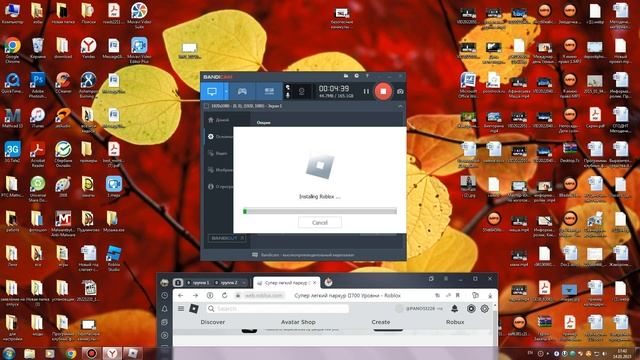
Task: Open the Roblox hamburger menu
Action: point(181,309)
